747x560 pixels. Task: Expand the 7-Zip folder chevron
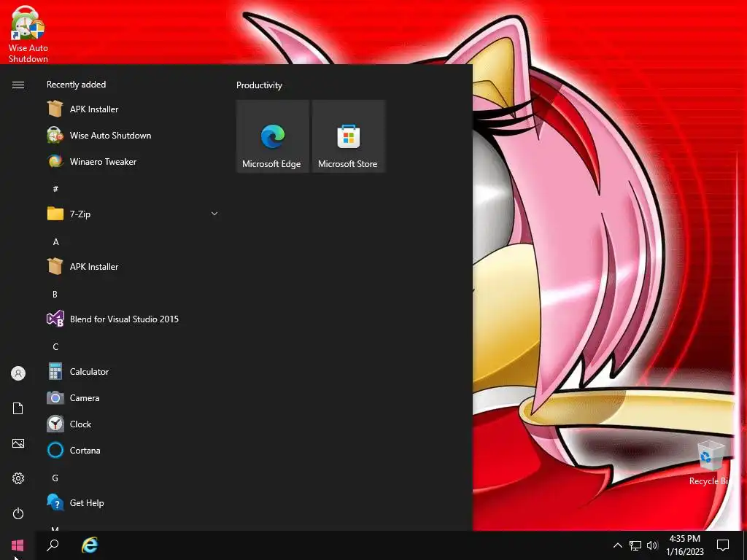pyautogui.click(x=214, y=214)
